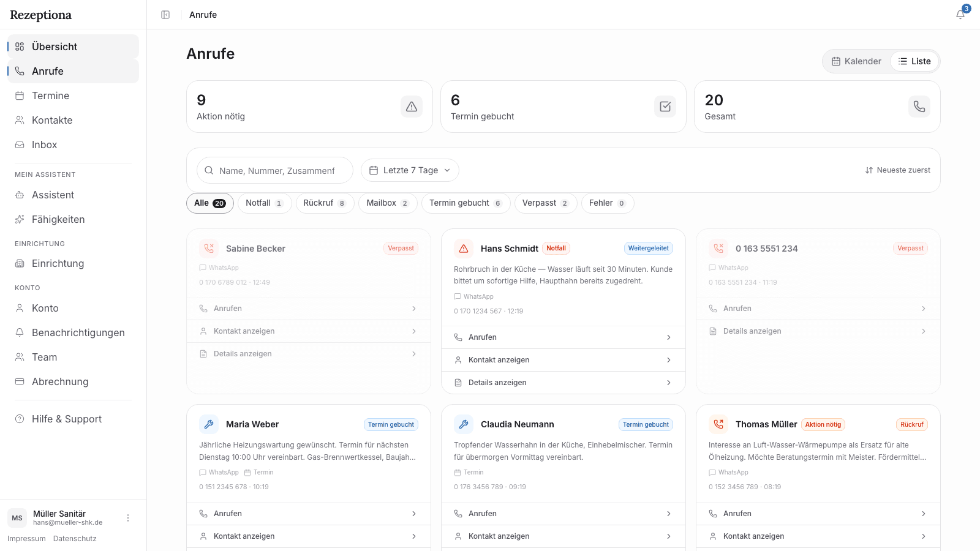This screenshot has width=980, height=551.
Task: Open the Letzte 7 Tage date dropdown
Action: point(410,170)
